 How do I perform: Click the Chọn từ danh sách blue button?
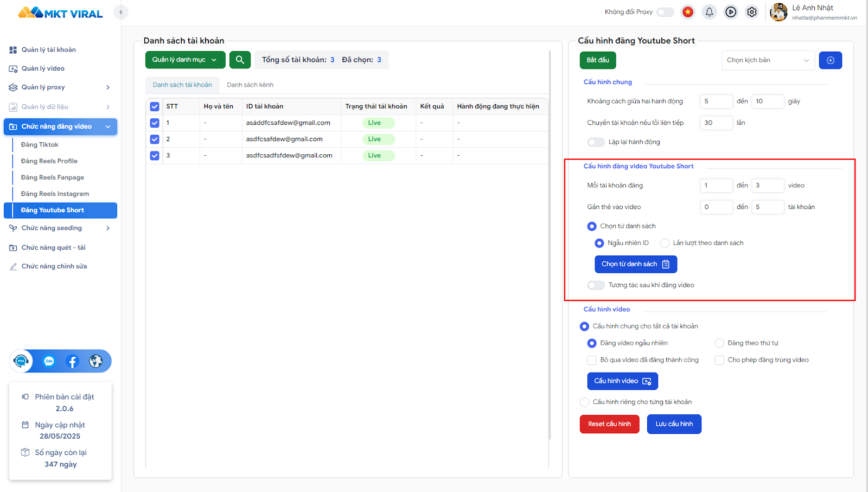tap(636, 264)
